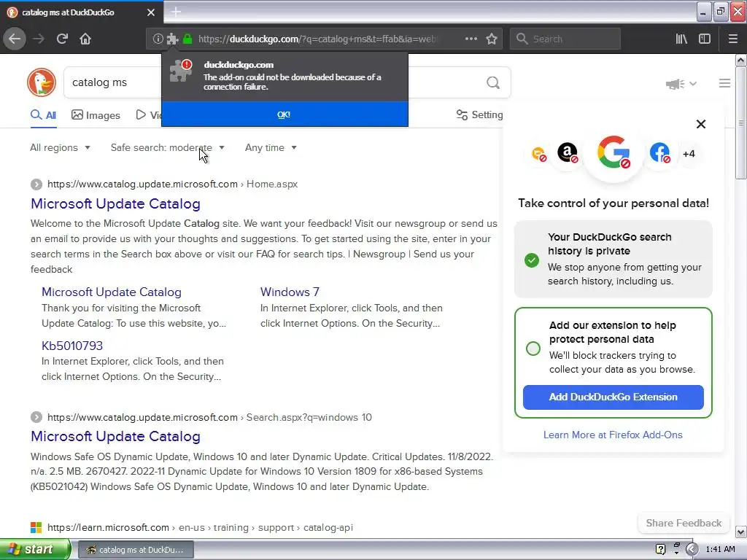Reload the page with the refresh icon
This screenshot has height=560, width=747.
click(x=63, y=39)
